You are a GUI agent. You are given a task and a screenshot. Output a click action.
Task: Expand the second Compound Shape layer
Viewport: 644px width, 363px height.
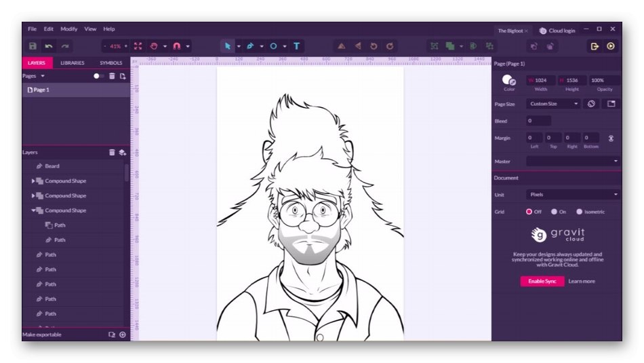pyautogui.click(x=33, y=195)
